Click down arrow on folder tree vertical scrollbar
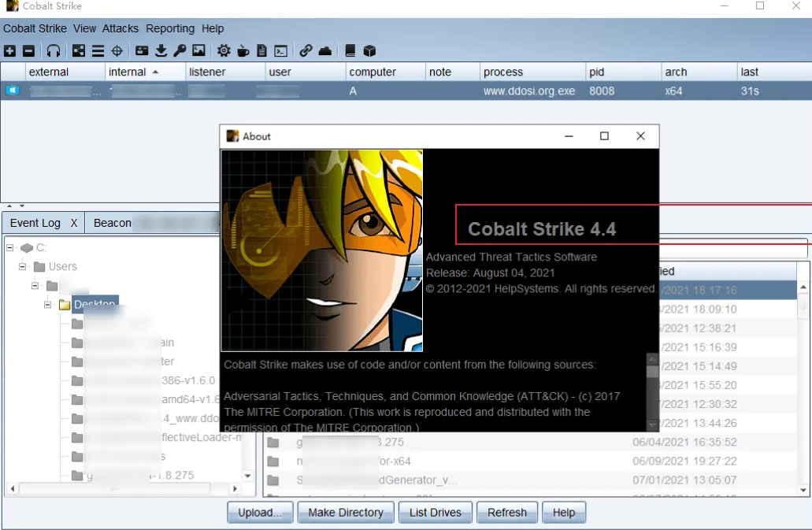812x530 pixels. pos(247,476)
